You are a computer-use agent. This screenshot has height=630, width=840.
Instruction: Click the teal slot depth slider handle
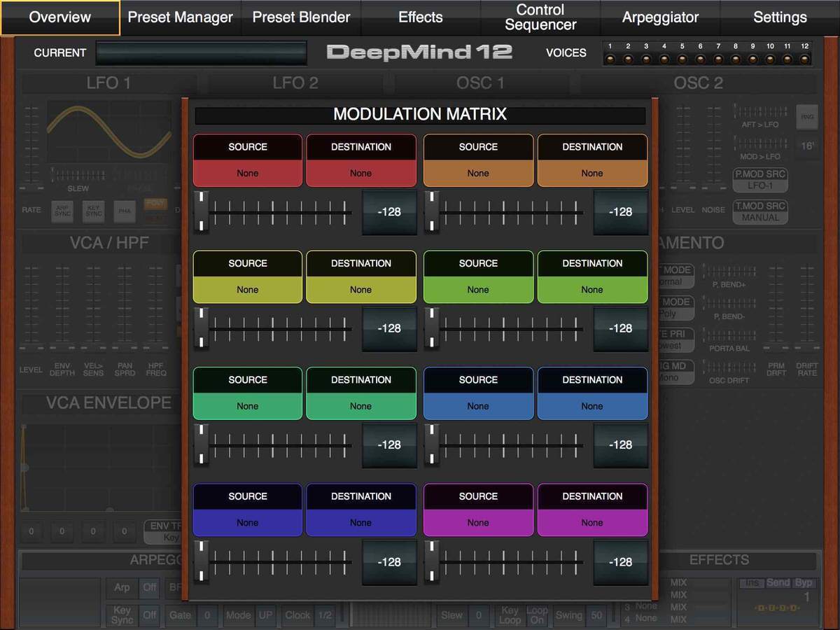click(201, 444)
